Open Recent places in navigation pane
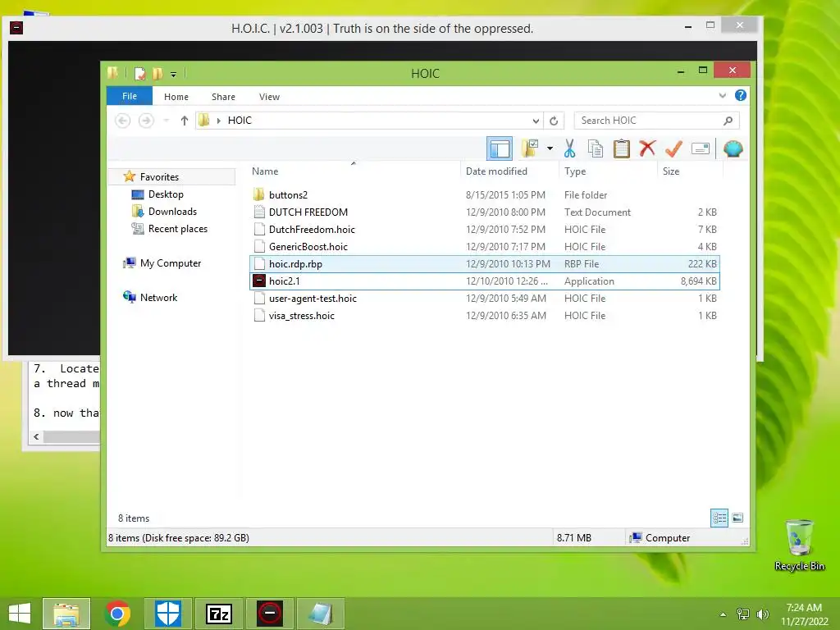The width and height of the screenshot is (840, 630). tap(177, 229)
